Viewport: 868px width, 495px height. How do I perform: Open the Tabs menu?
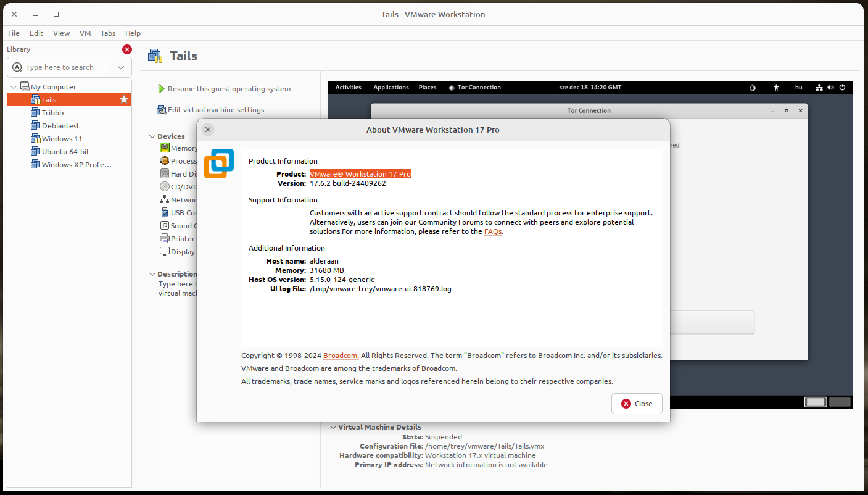point(108,33)
